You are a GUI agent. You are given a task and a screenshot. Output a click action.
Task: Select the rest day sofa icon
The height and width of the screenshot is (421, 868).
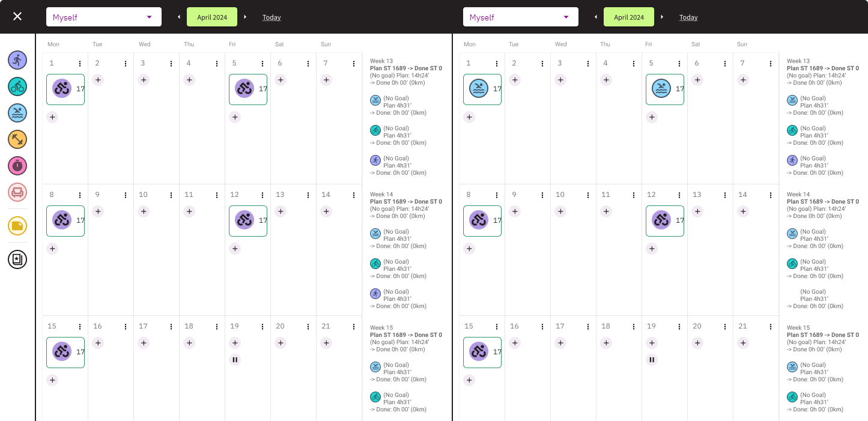(17, 192)
